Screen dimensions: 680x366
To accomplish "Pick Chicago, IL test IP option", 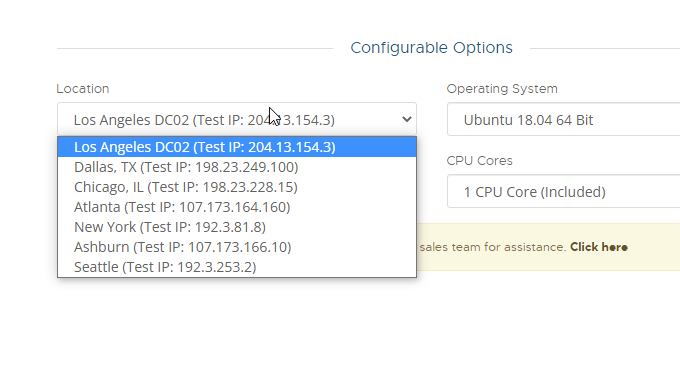I will pos(237,187).
